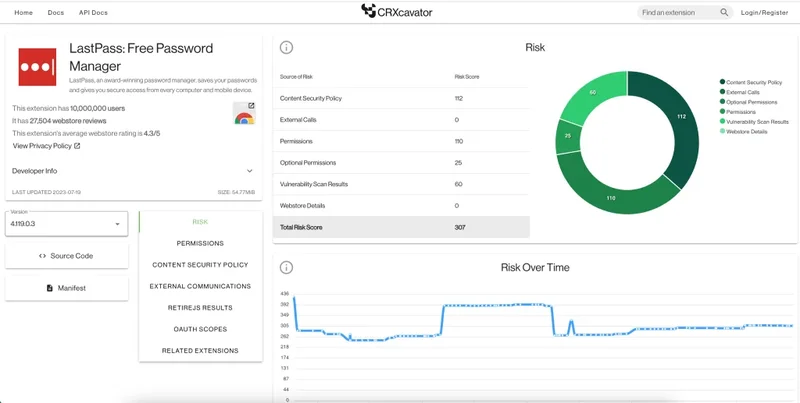800x403 pixels.
Task: Click the Manifest file icon
Action: [x=49, y=288]
